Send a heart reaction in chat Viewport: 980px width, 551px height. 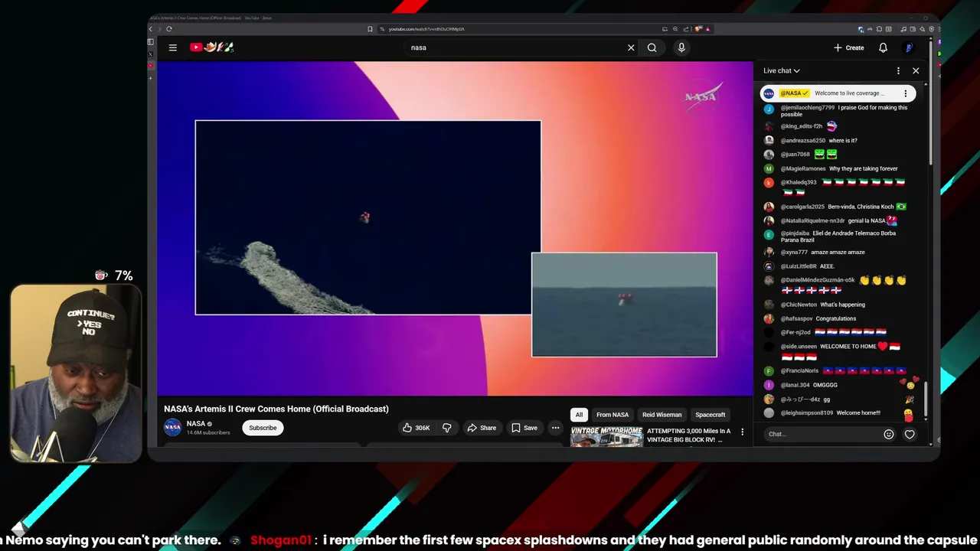(910, 434)
